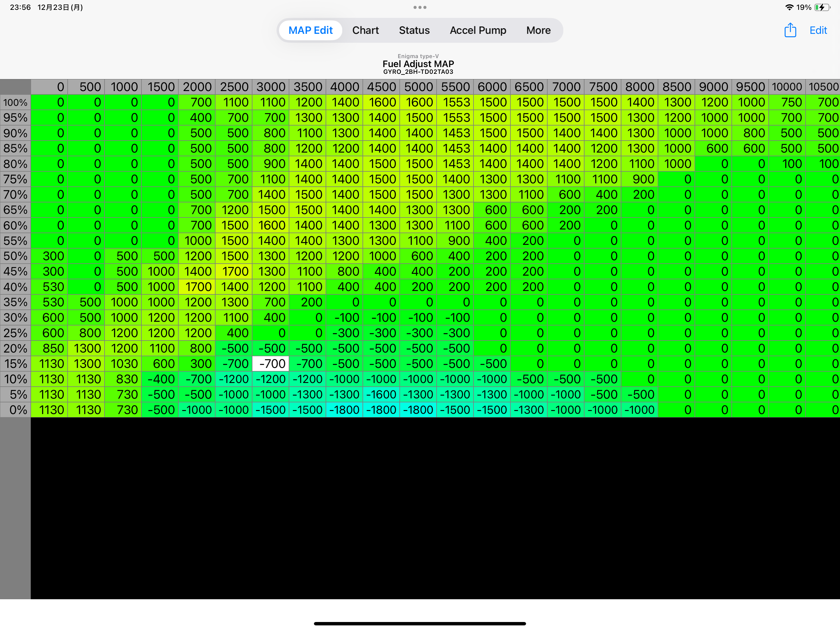Select the 10500 RPM column header

tap(823, 87)
